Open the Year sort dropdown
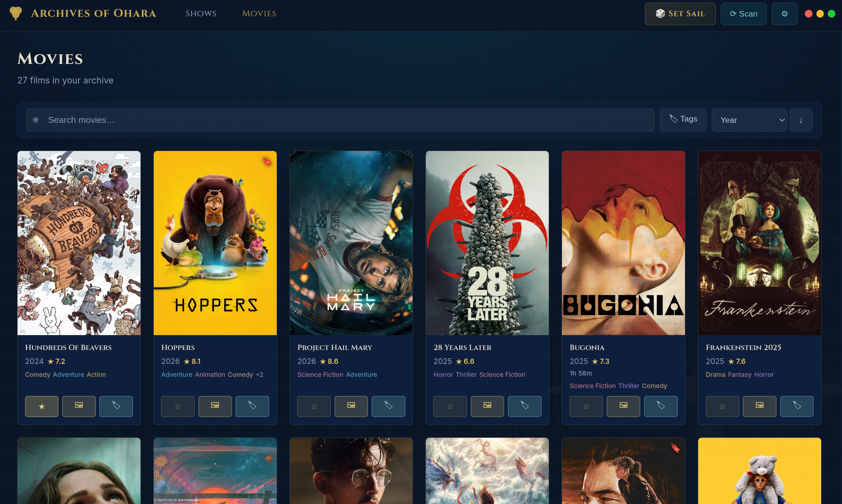Screen dimensions: 842x504 [749, 120]
